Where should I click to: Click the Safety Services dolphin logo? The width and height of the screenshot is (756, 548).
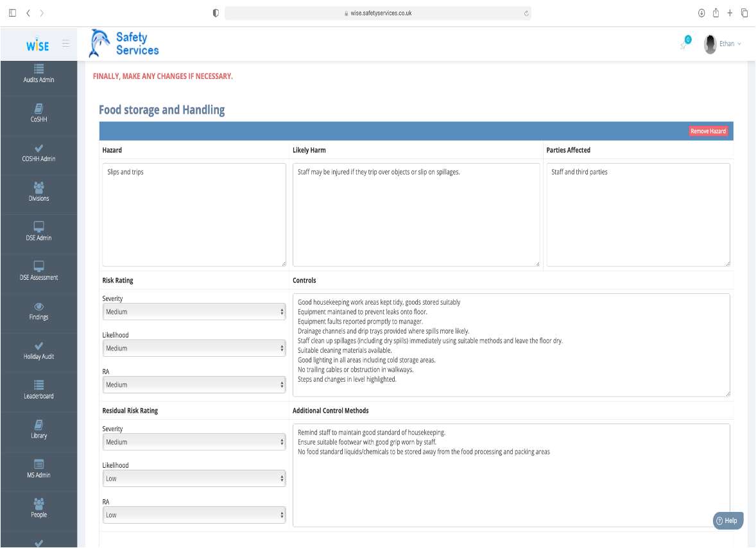124,44
